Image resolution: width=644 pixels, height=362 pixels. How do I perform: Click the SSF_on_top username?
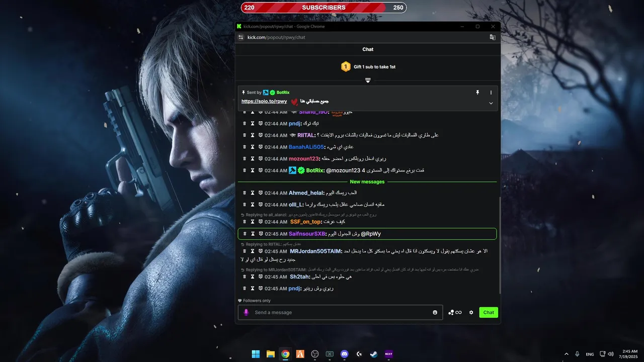point(306,222)
